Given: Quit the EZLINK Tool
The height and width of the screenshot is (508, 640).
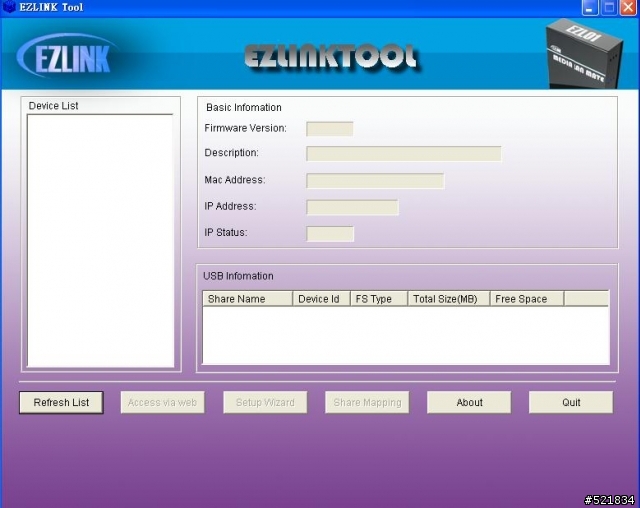Looking at the screenshot, I should (571, 403).
